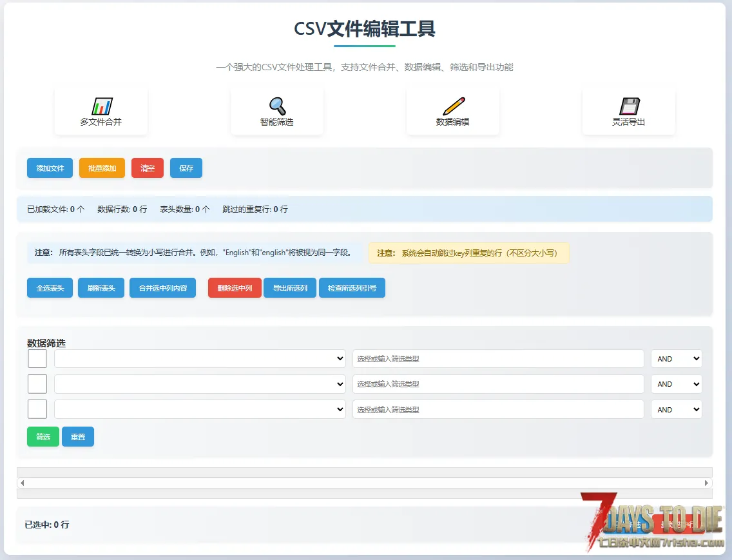Click the orange 批量添加 button
The image size is (732, 560).
click(102, 168)
